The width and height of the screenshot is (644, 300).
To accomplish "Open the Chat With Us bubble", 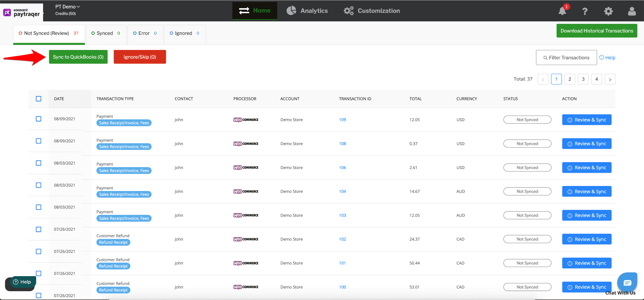I will 627,283.
